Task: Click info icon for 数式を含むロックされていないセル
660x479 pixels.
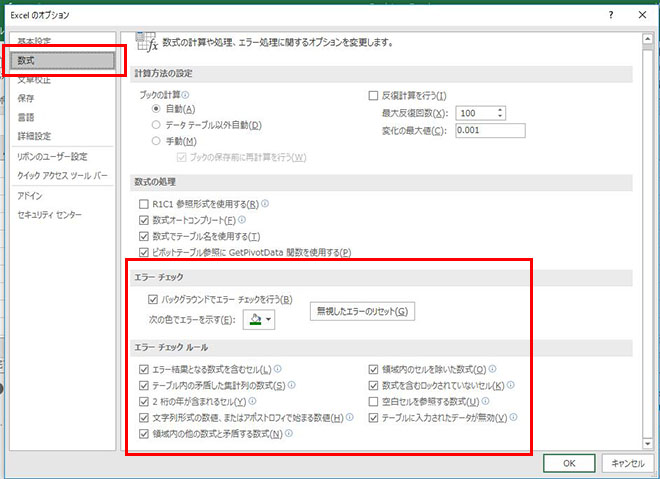Action: tap(511, 385)
